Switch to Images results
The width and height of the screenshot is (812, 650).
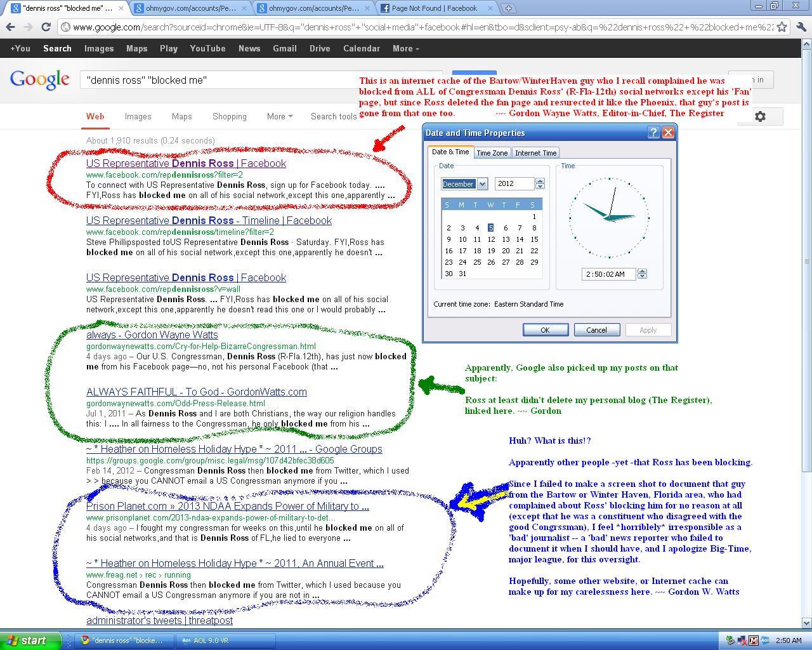tap(138, 116)
